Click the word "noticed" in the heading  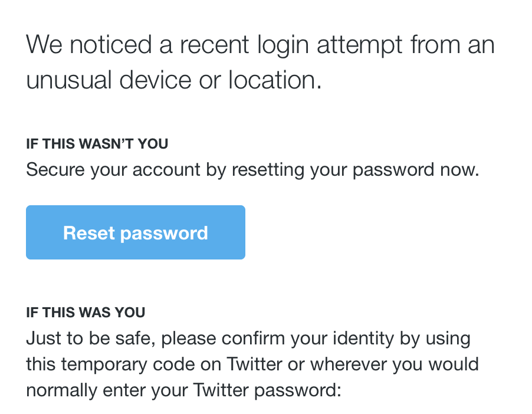110,45
